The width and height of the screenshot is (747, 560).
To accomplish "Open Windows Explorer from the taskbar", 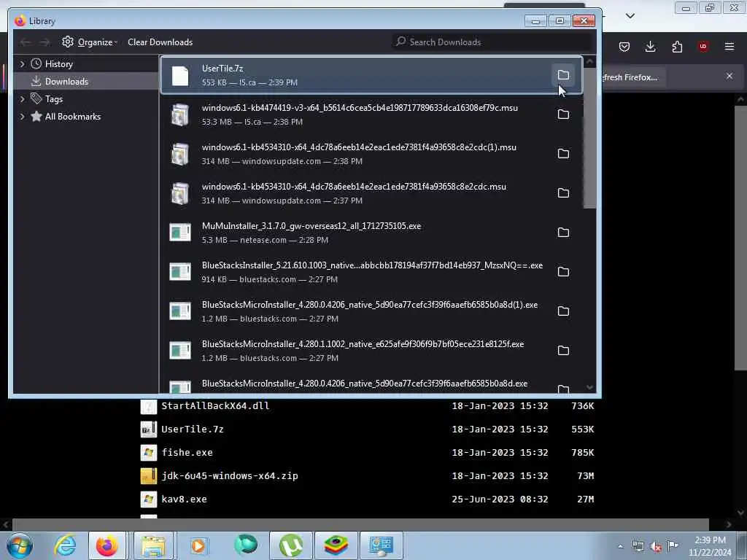I will click(x=153, y=545).
